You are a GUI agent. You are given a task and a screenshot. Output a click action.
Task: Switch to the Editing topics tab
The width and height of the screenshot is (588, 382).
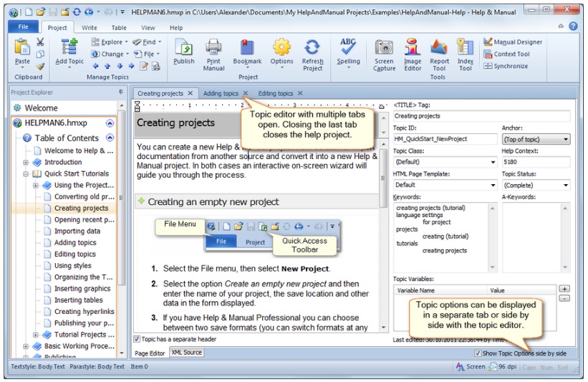pyautogui.click(x=275, y=93)
